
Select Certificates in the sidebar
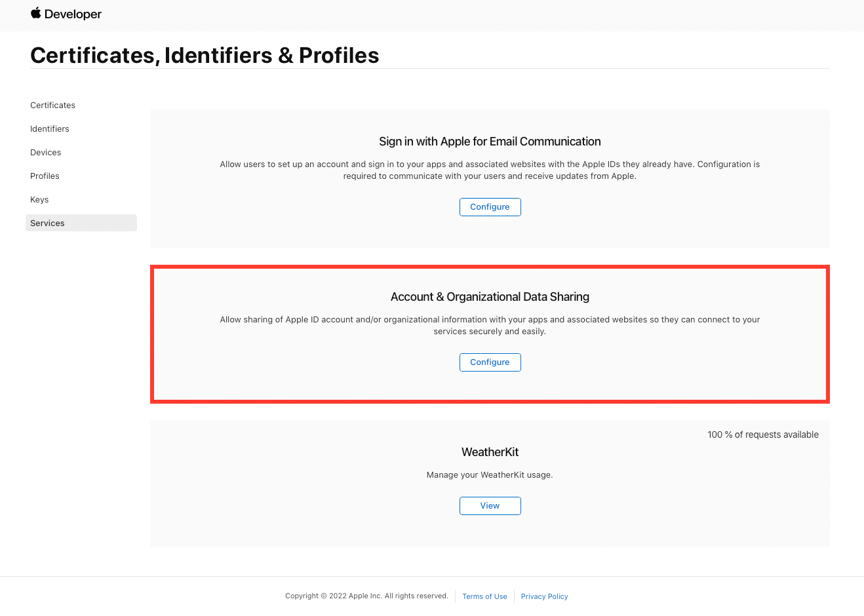pos(52,105)
